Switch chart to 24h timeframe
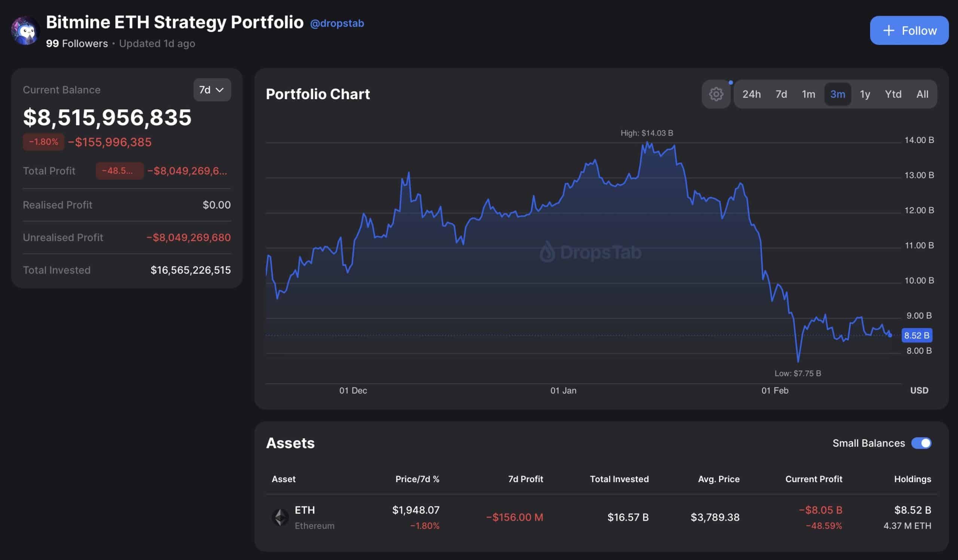The height and width of the screenshot is (560, 958). click(752, 94)
